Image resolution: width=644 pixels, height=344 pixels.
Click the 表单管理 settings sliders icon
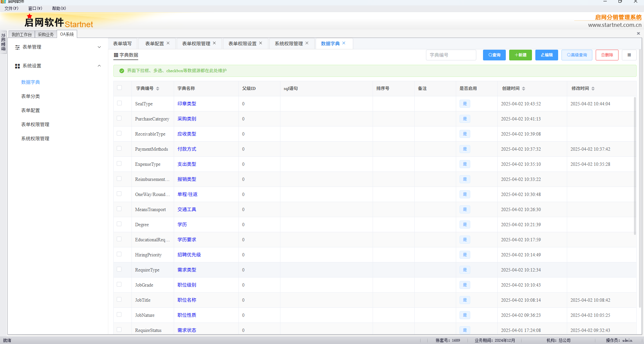[17, 47]
